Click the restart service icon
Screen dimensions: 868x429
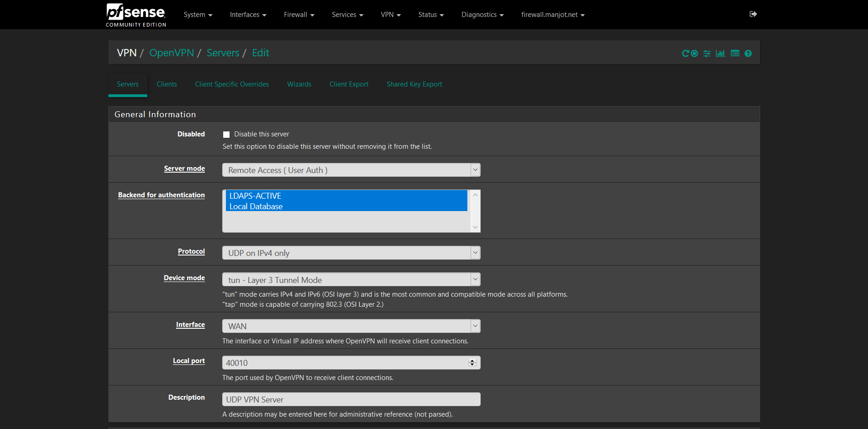click(x=685, y=54)
